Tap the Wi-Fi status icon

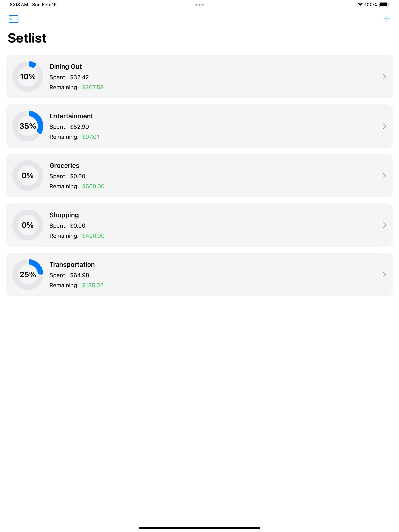[360, 5]
